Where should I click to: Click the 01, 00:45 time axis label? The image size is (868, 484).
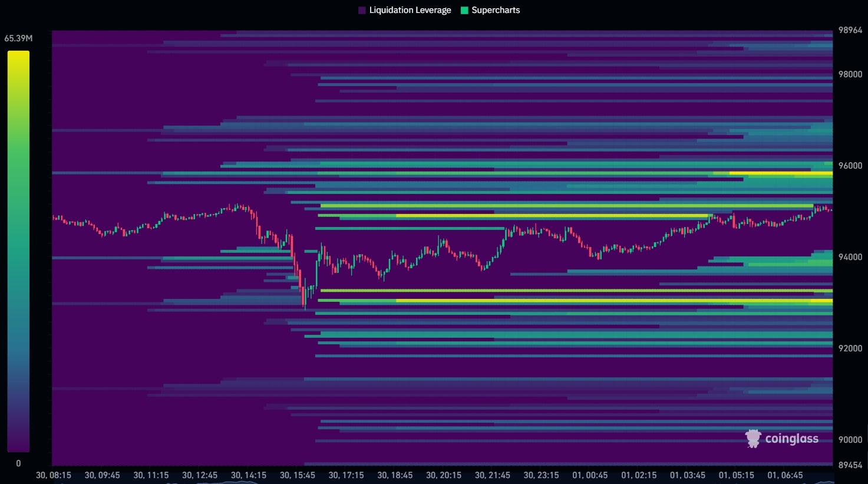[x=590, y=475]
